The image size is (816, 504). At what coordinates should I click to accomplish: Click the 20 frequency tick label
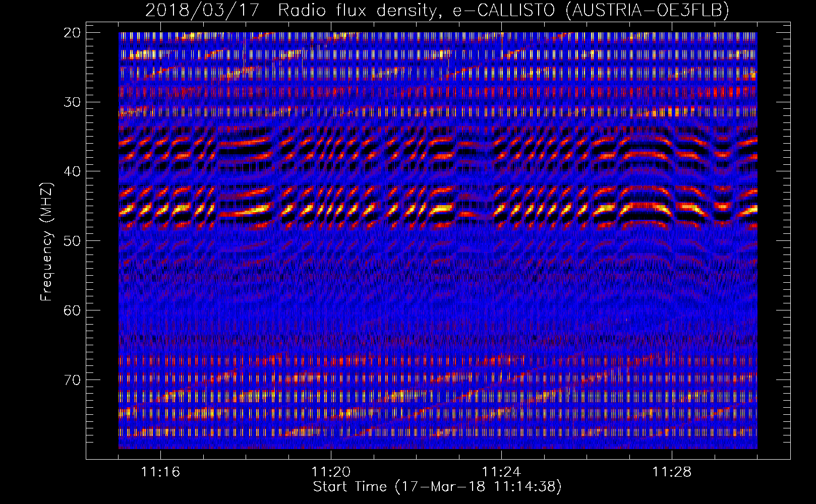pyautogui.click(x=72, y=33)
